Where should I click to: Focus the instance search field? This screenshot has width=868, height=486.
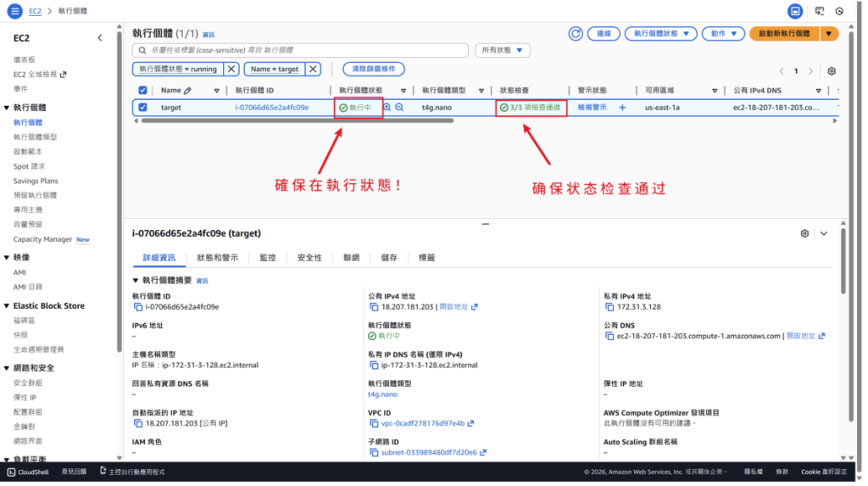tap(302, 50)
